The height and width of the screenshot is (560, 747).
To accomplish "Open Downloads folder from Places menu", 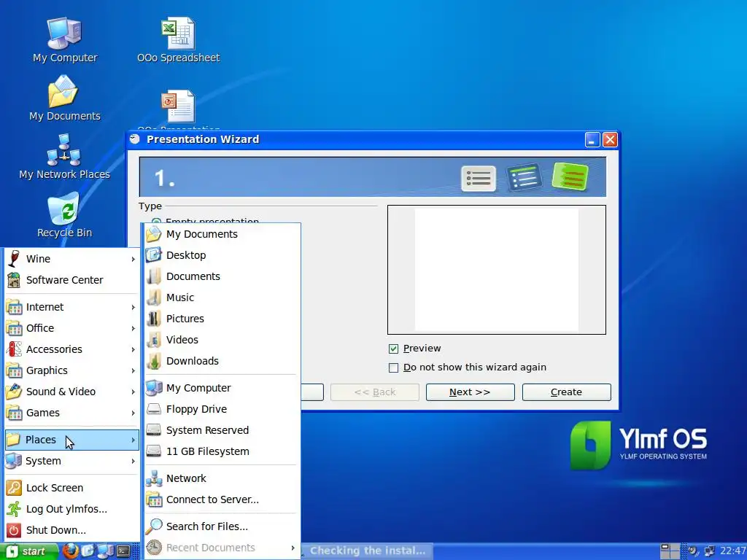I will click(221, 361).
